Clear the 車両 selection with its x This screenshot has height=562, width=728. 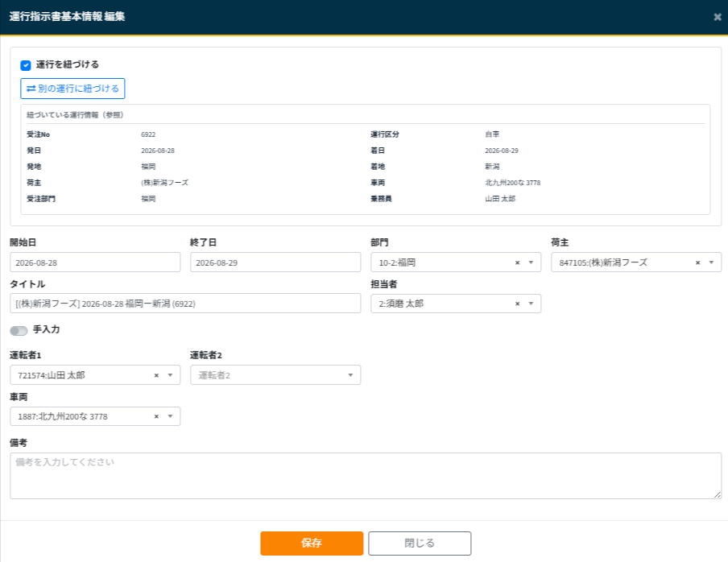[156, 416]
